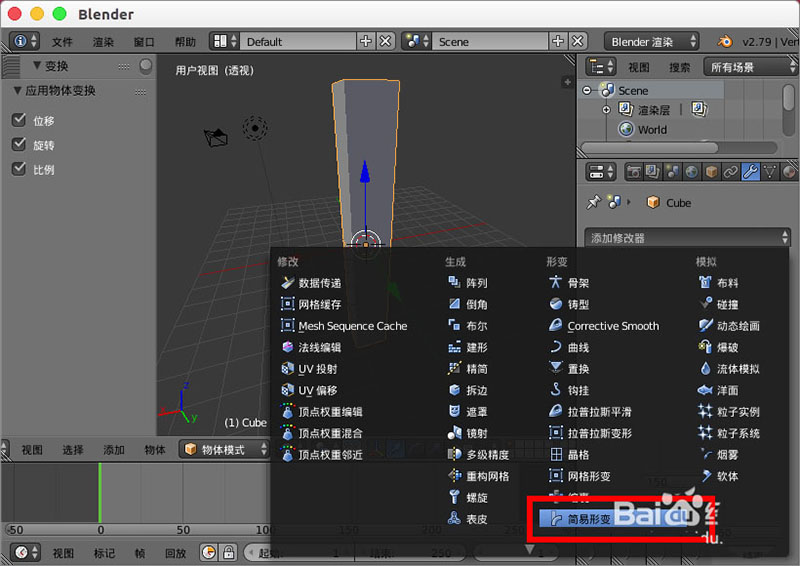Select the 镜射 mirror modifier

coord(468,433)
